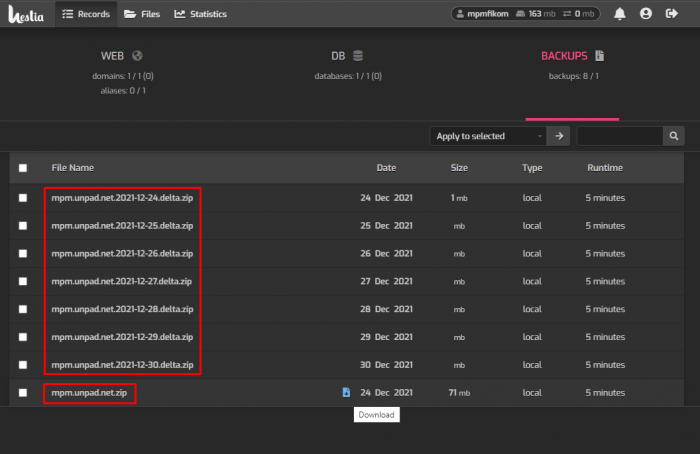Image resolution: width=700 pixels, height=454 pixels.
Task: Check the 2021-12-26 delta backup box
Action: [23, 254]
